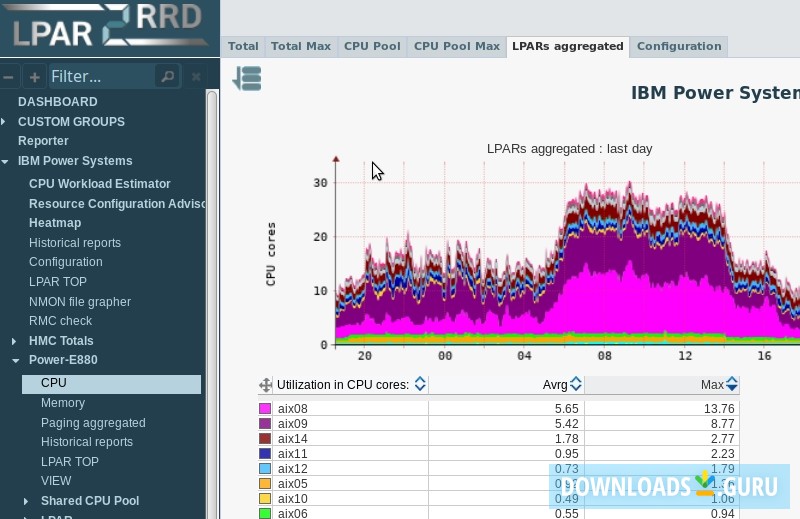This screenshot has width=800, height=519.
Task: Click the move handle icon in table header
Action: coord(265,385)
